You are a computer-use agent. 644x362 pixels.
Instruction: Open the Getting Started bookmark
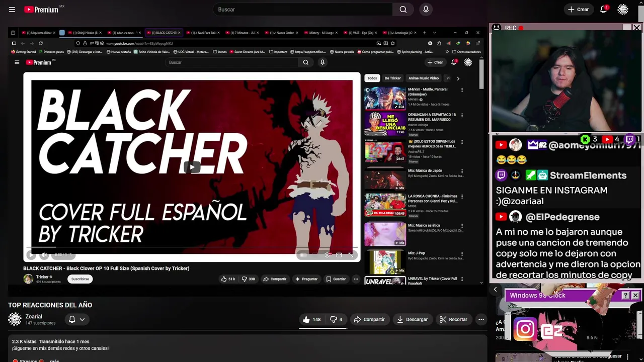click(24, 52)
